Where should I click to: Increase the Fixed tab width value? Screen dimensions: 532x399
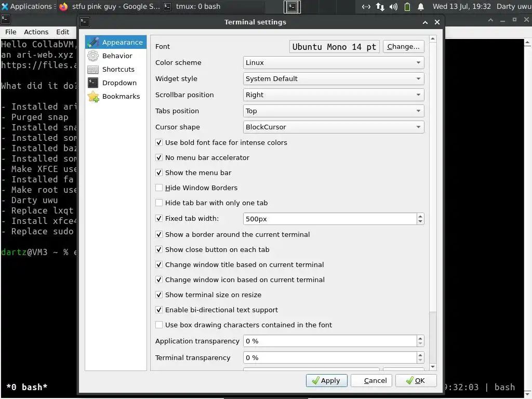tap(420, 216)
